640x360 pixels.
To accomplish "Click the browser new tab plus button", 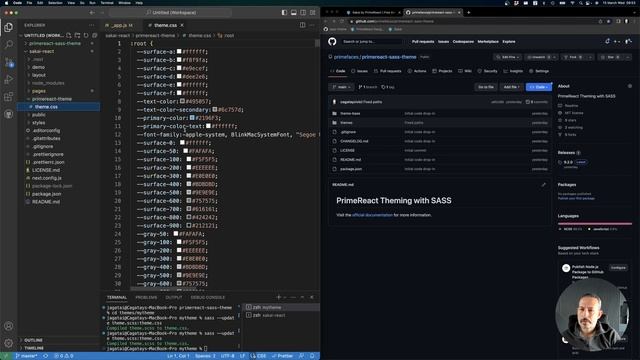I will [469, 12].
